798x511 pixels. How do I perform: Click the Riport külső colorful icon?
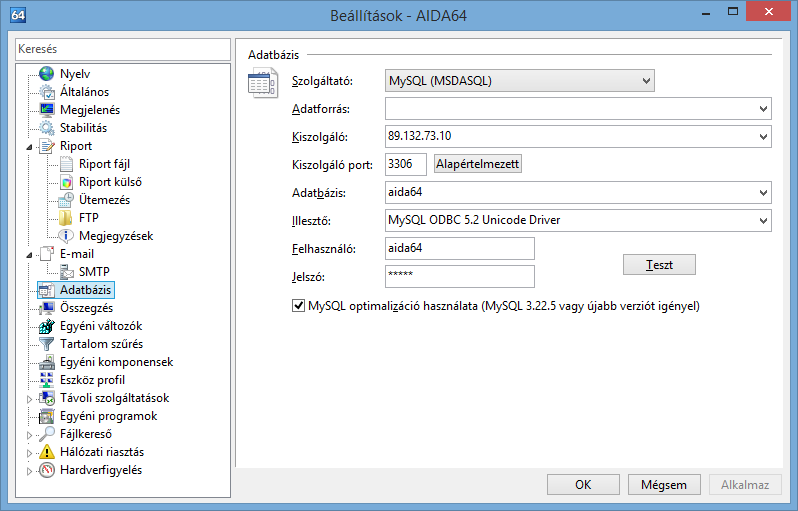(66, 182)
